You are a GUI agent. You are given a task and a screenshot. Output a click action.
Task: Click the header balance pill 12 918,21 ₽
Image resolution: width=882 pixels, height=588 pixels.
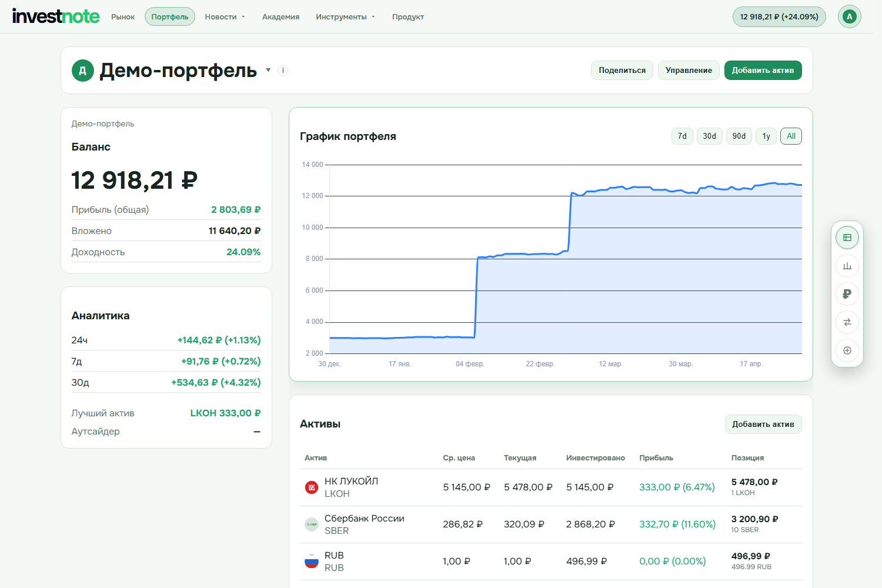(x=779, y=17)
